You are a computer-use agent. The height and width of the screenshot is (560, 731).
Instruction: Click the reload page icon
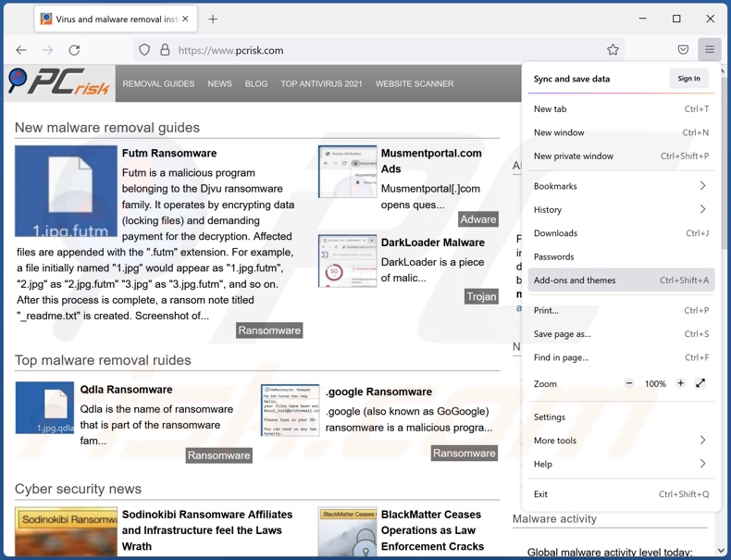[x=74, y=50]
